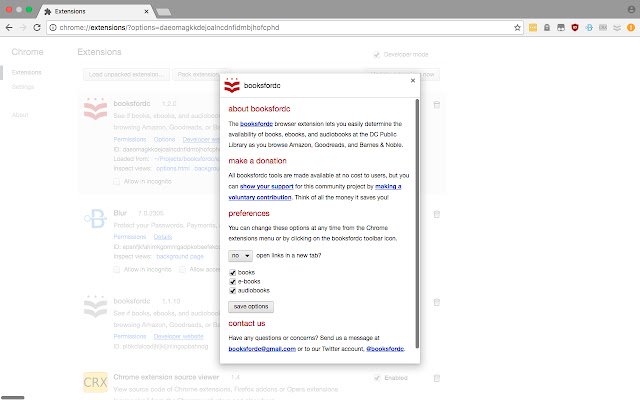Remove booksfordc 1.1.10 with trash icon

click(x=436, y=302)
